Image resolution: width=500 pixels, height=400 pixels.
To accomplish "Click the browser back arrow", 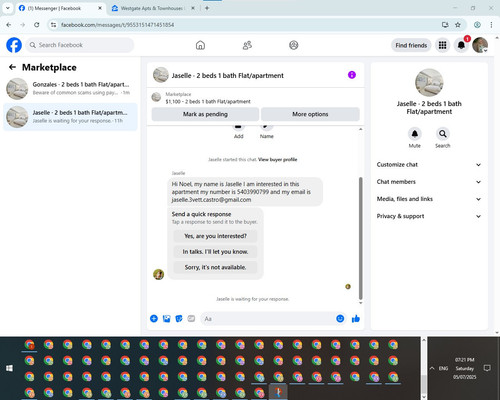I will [9, 25].
